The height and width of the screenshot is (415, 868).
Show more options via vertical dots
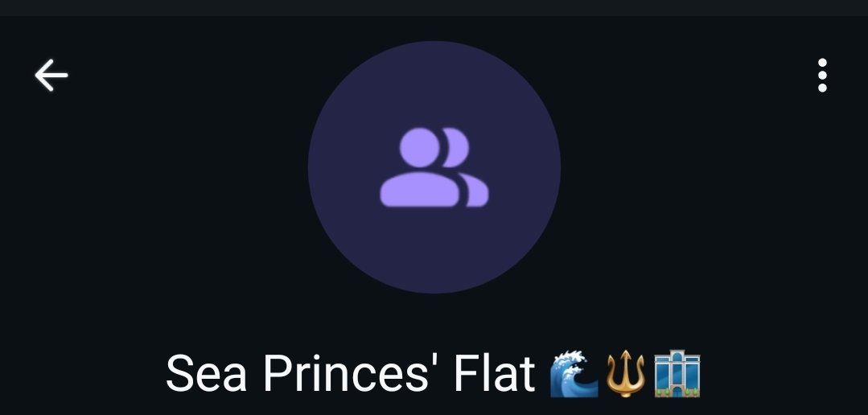pos(822,76)
